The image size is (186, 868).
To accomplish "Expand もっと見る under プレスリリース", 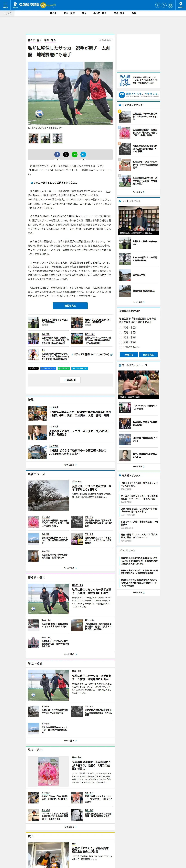I will point(138,593).
